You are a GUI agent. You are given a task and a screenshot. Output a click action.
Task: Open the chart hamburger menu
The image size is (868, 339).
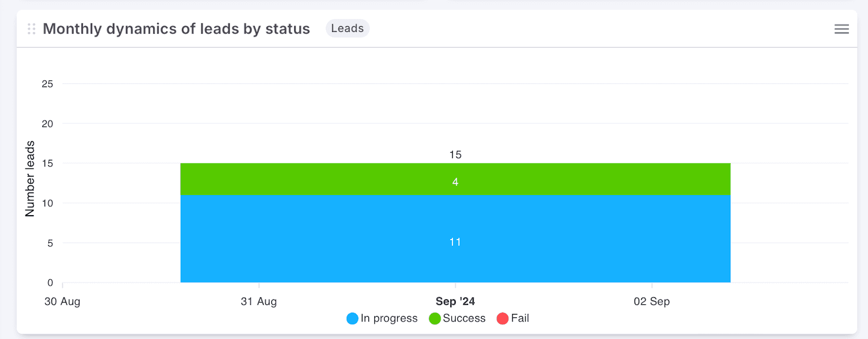[841, 29]
